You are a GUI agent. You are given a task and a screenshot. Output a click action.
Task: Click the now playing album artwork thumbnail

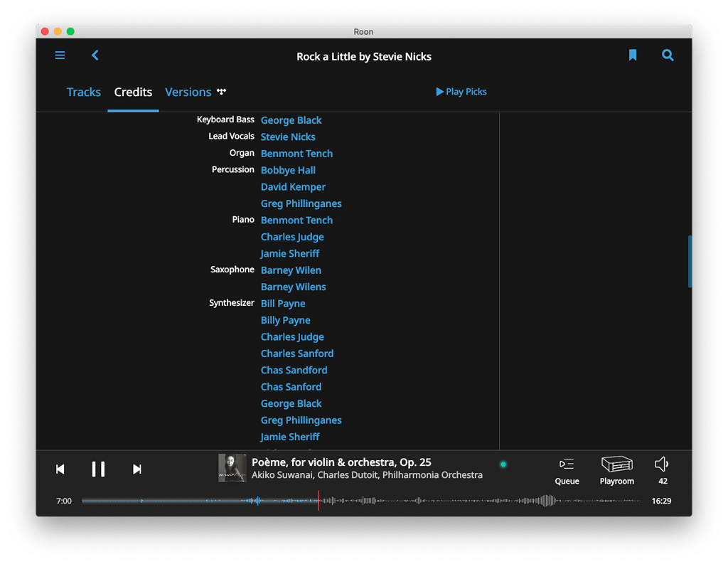tap(232, 468)
